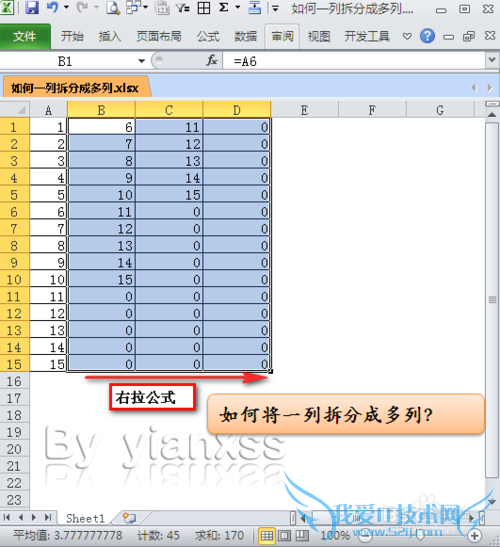The width and height of the screenshot is (500, 547).
Task: Expand the formula bar with the arrow
Action: pyautogui.click(x=492, y=60)
